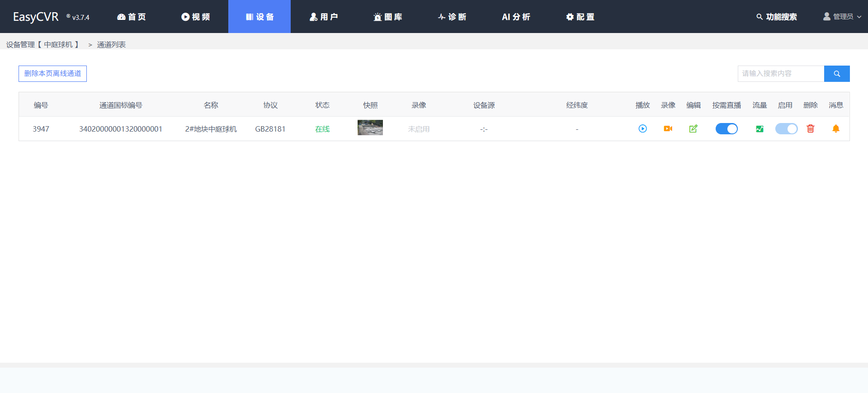Expand the 管理员 user dropdown
This screenshot has height=393, width=868.
(x=842, y=17)
